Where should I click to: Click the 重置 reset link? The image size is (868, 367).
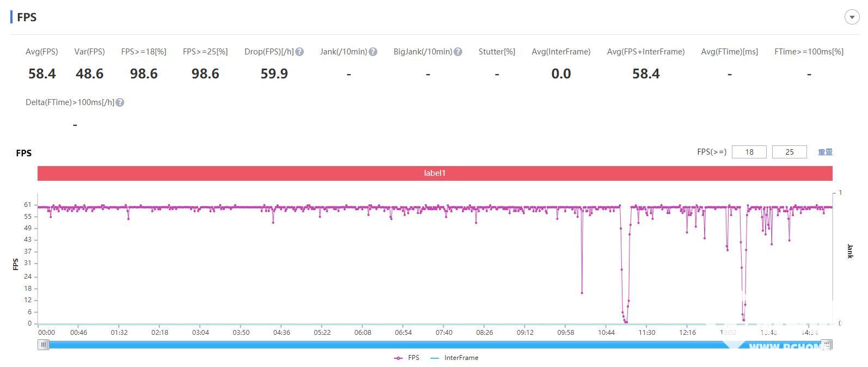pos(825,152)
